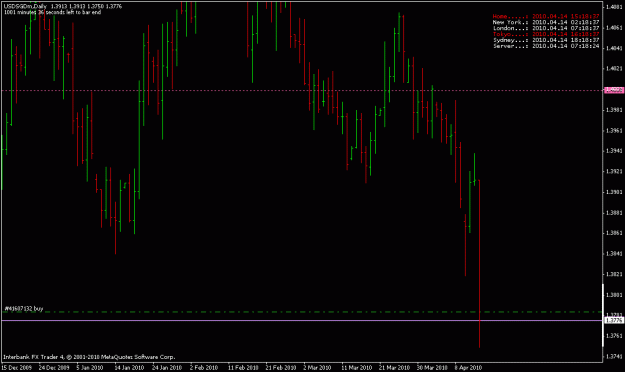This screenshot has height=372, width=625.
Task: Click the 24 Dec 2009 date label
Action: coord(54,368)
